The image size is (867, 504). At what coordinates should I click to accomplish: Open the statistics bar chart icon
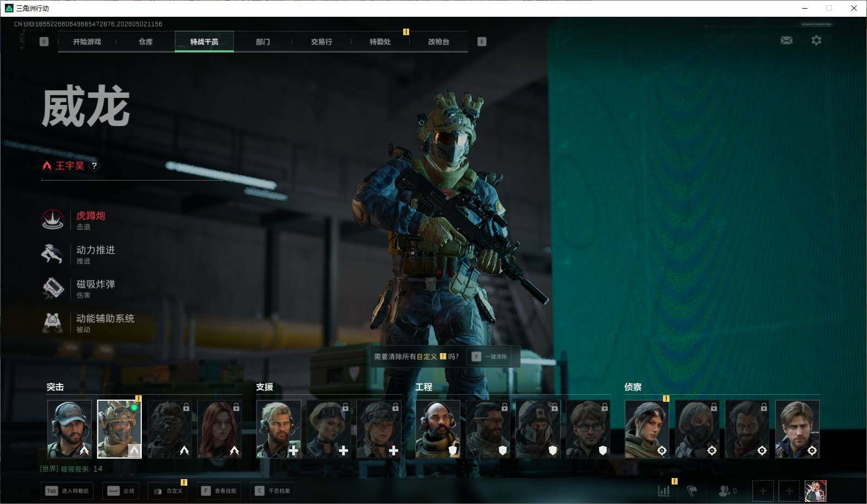664,491
